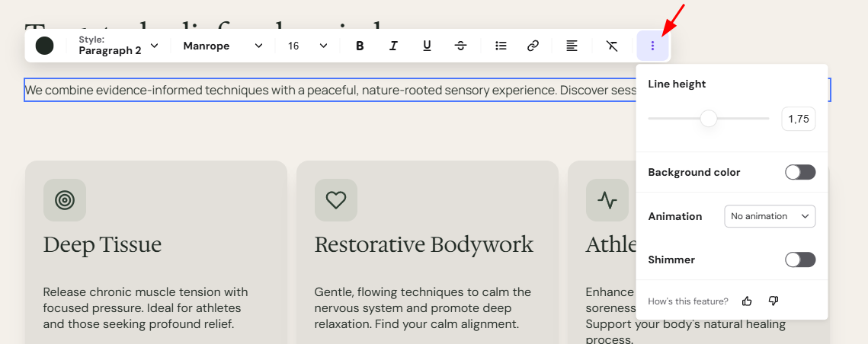Underline the selected paragraph text
Image resolution: width=868 pixels, height=344 pixels.
click(427, 46)
